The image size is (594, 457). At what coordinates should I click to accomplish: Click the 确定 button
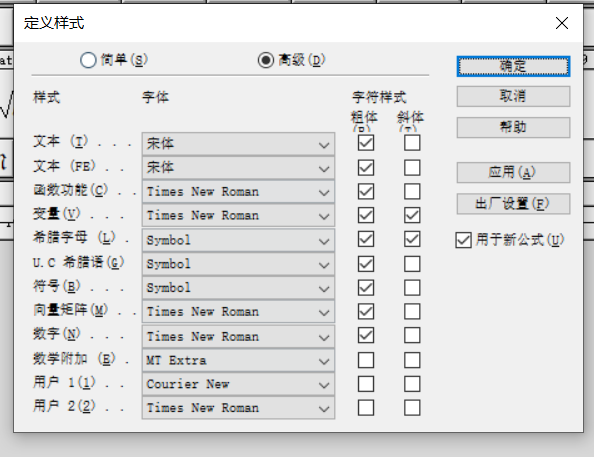point(513,66)
